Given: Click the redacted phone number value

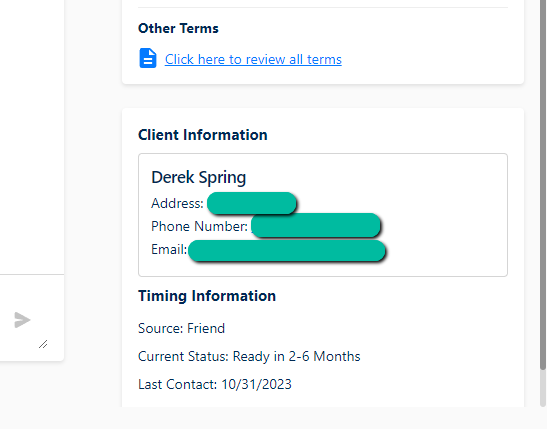Looking at the screenshot, I should click(316, 226).
